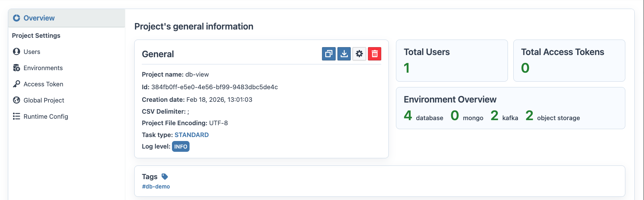Click the Tags heading label
The height and width of the screenshot is (200, 644).
pos(150,177)
